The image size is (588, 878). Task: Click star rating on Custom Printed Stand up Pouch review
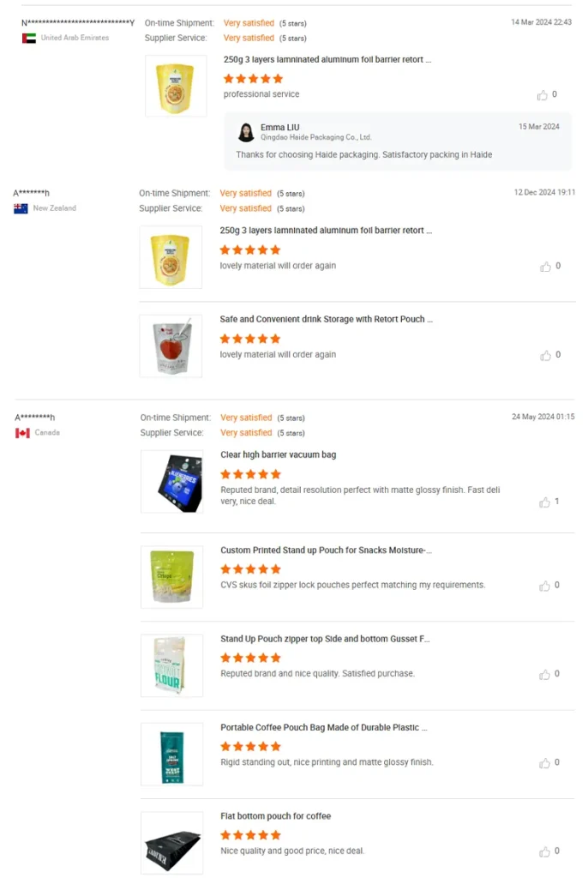pos(250,569)
